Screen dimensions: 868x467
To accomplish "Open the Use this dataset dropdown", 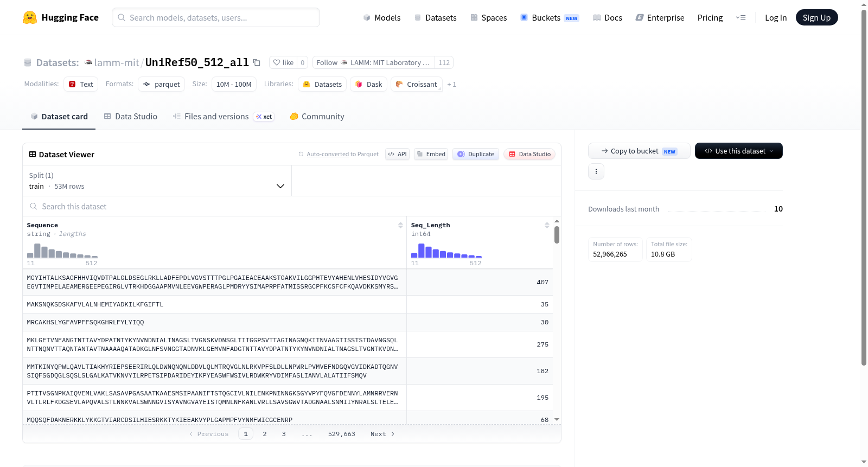I will click(738, 151).
